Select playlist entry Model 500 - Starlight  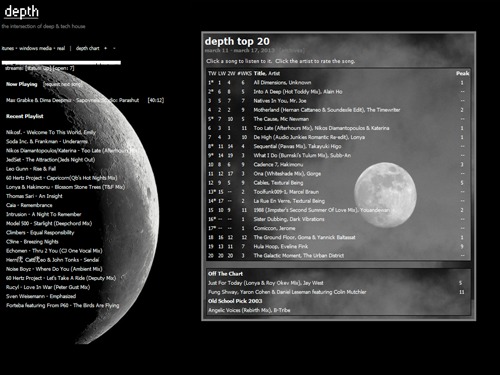(49, 223)
